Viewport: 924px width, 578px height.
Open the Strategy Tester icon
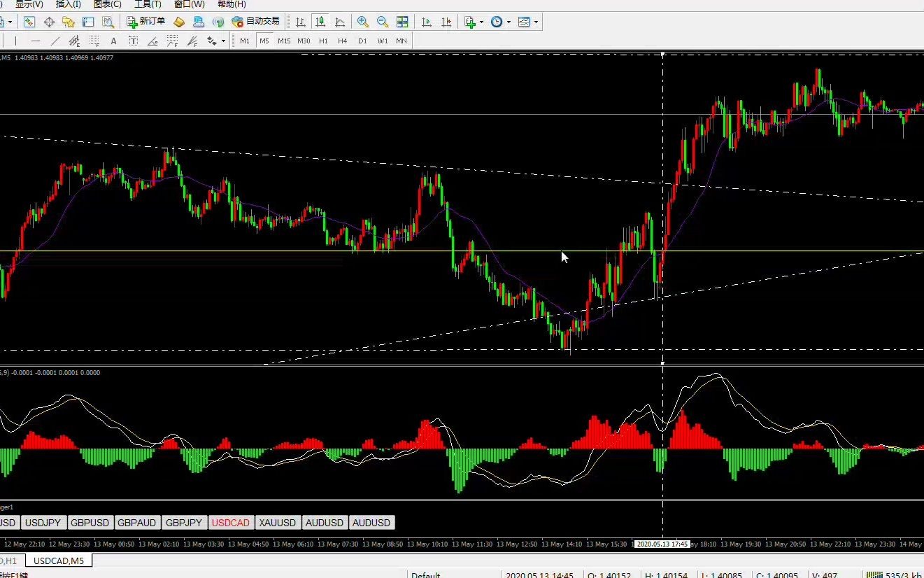pyautogui.click(x=108, y=22)
